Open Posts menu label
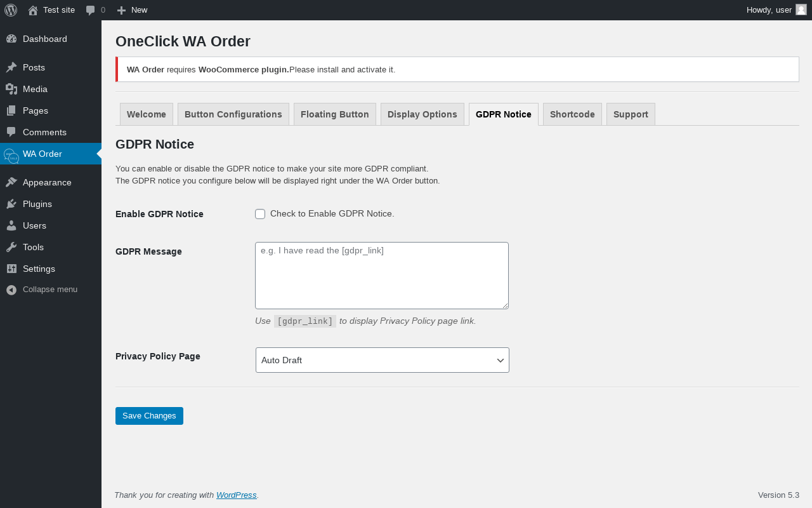This screenshot has height=508, width=812. (x=34, y=67)
